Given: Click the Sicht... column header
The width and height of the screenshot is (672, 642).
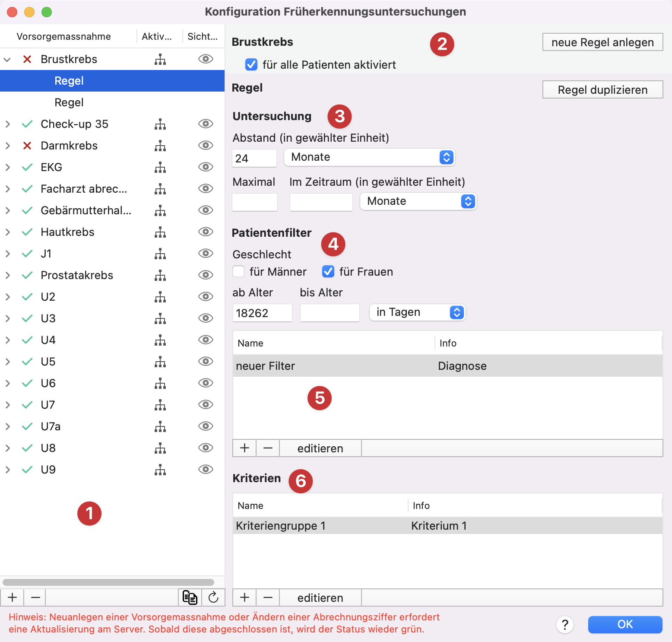Looking at the screenshot, I should click(x=203, y=36).
